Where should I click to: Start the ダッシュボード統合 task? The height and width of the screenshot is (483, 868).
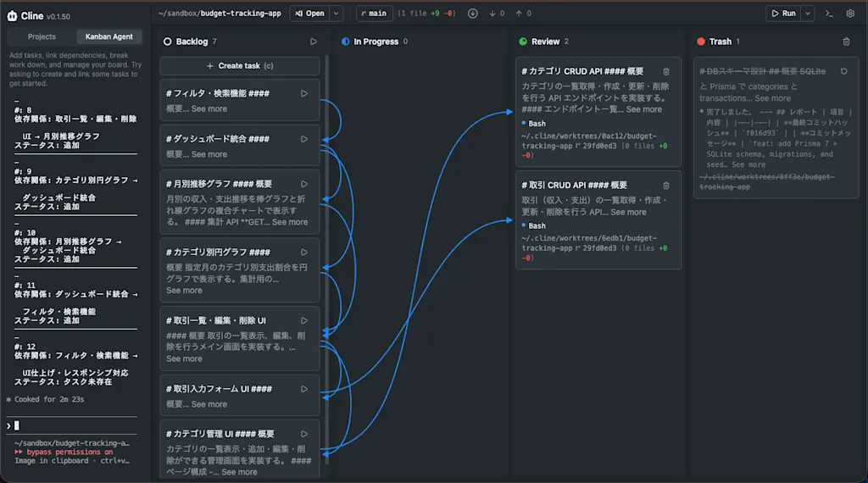(304, 139)
